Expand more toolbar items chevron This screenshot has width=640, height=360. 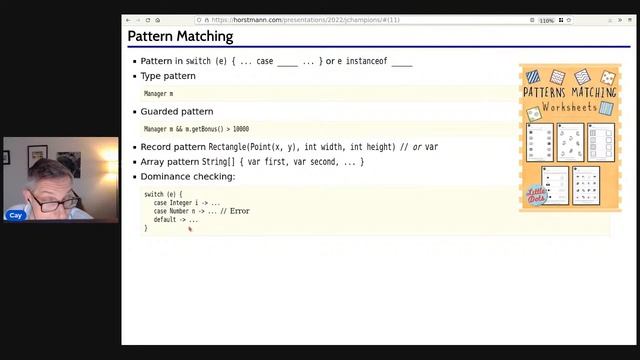coord(620,20)
